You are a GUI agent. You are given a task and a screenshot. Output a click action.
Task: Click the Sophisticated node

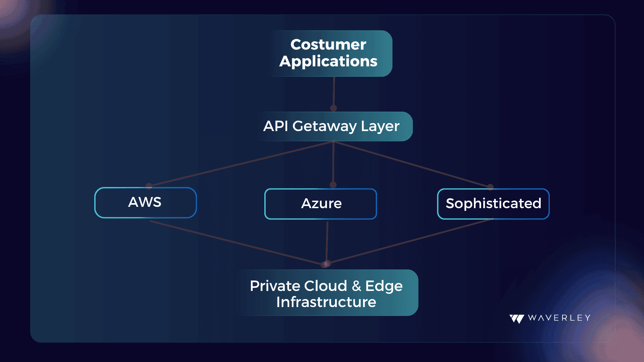coord(493,204)
